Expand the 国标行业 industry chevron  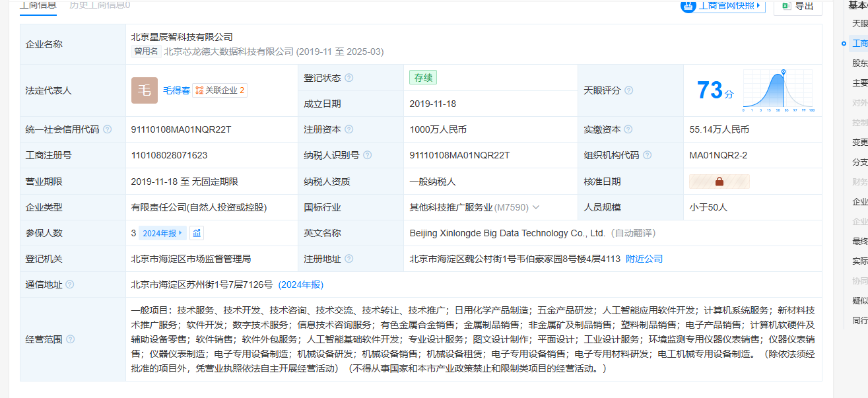pyautogui.click(x=536, y=207)
